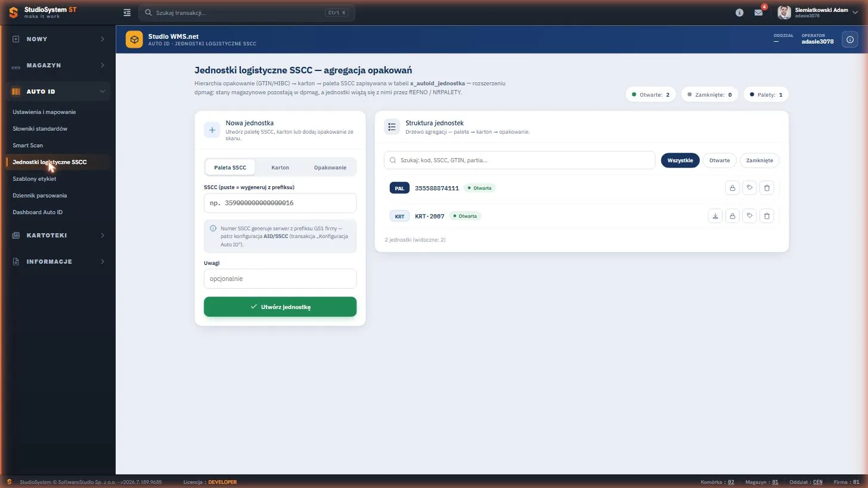Focus the units search field
Screen dimensions: 868x488
[x=519, y=160]
